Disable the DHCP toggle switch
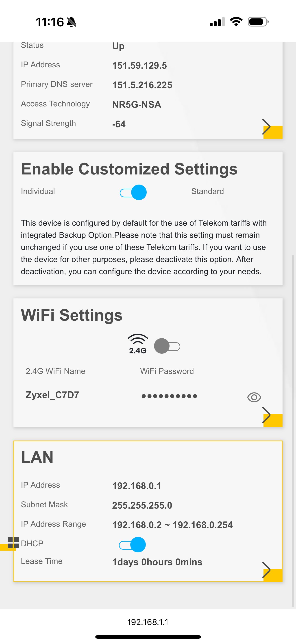The width and height of the screenshot is (296, 644). click(x=132, y=545)
